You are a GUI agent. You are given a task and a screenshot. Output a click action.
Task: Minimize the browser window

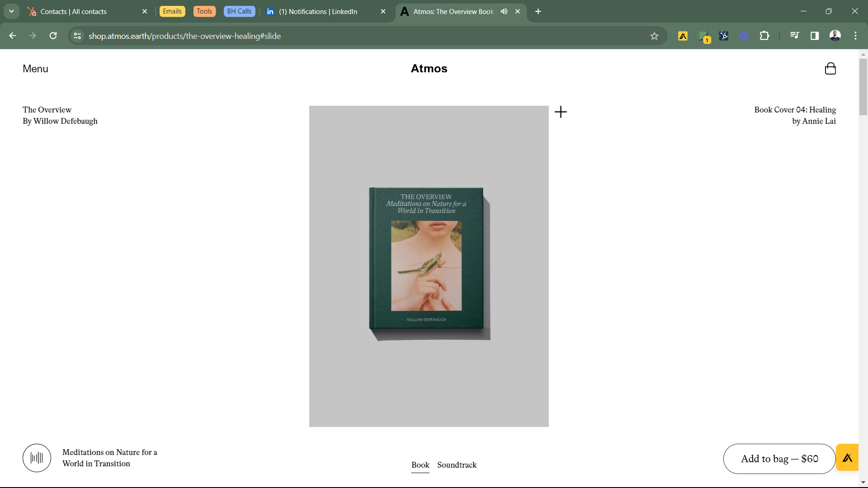click(x=803, y=11)
